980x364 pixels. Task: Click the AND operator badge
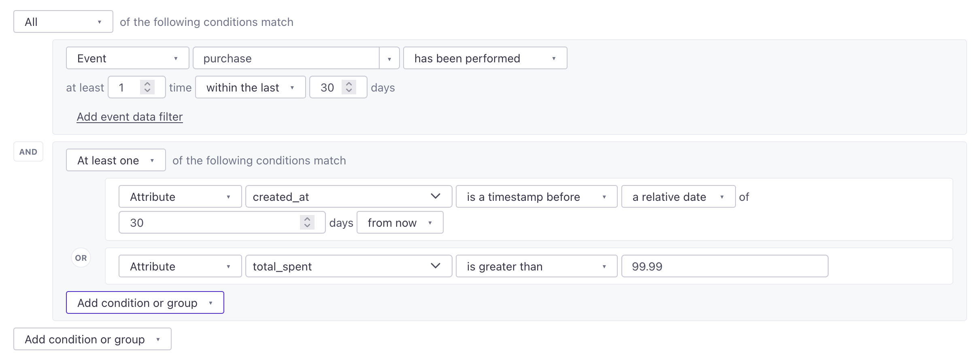tap(28, 152)
